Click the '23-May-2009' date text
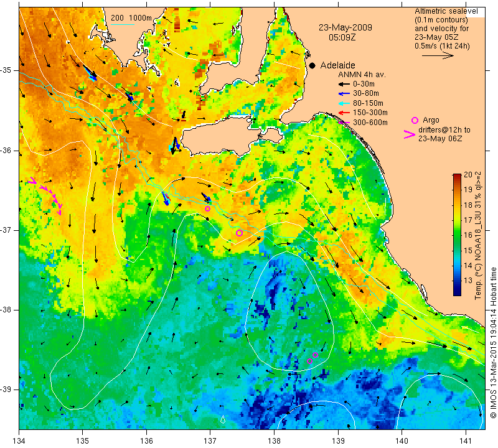 tap(345, 27)
